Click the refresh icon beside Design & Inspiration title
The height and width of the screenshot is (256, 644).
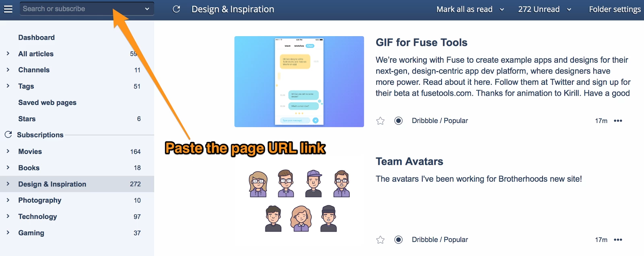tap(176, 9)
